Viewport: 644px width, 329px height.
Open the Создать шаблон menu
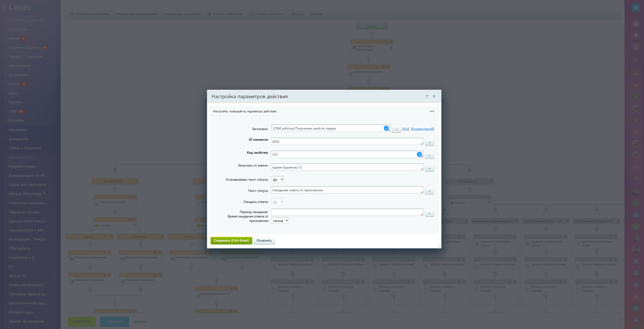(x=269, y=14)
